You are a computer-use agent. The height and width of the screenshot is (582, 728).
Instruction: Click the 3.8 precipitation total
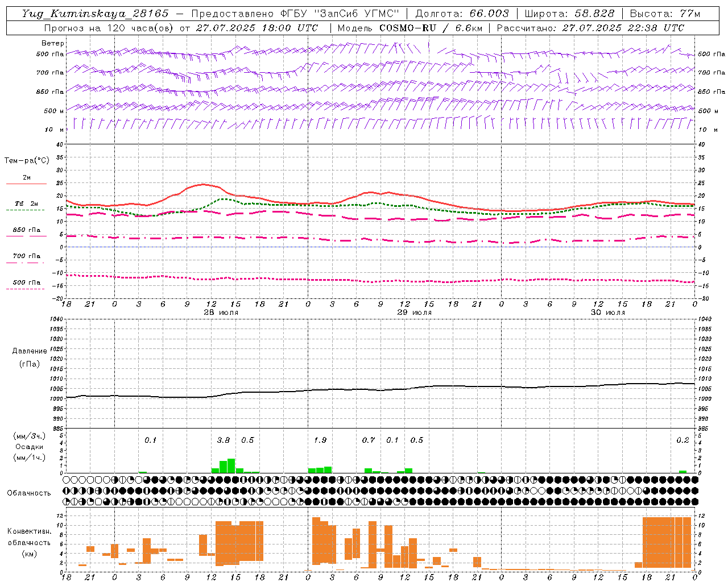click(224, 440)
